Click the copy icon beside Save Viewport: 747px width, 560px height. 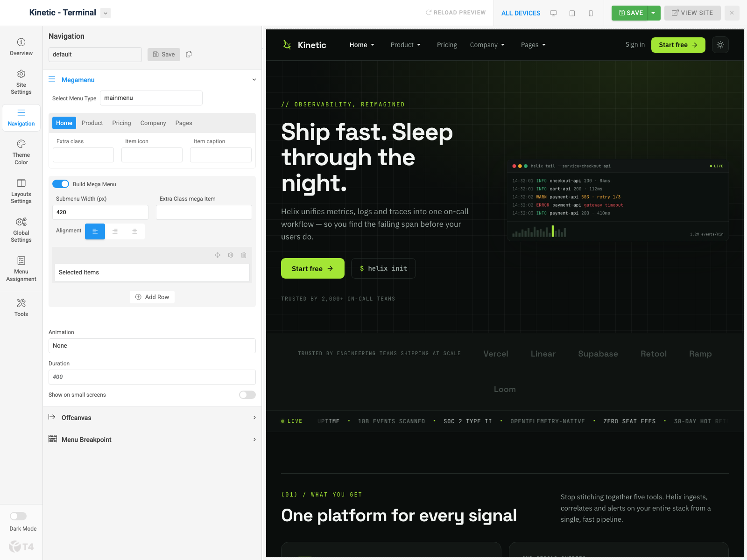tap(189, 54)
